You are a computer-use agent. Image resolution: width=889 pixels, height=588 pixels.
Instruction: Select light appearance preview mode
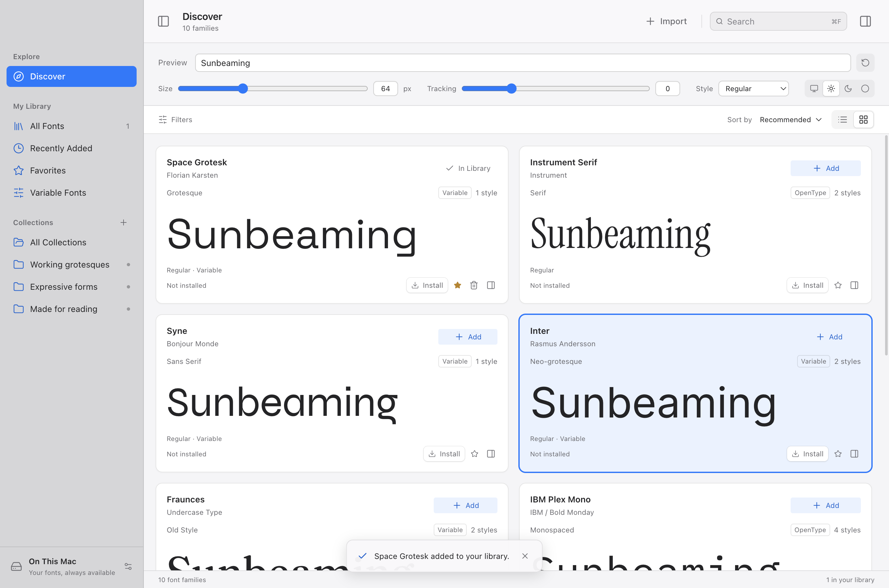tap(831, 89)
